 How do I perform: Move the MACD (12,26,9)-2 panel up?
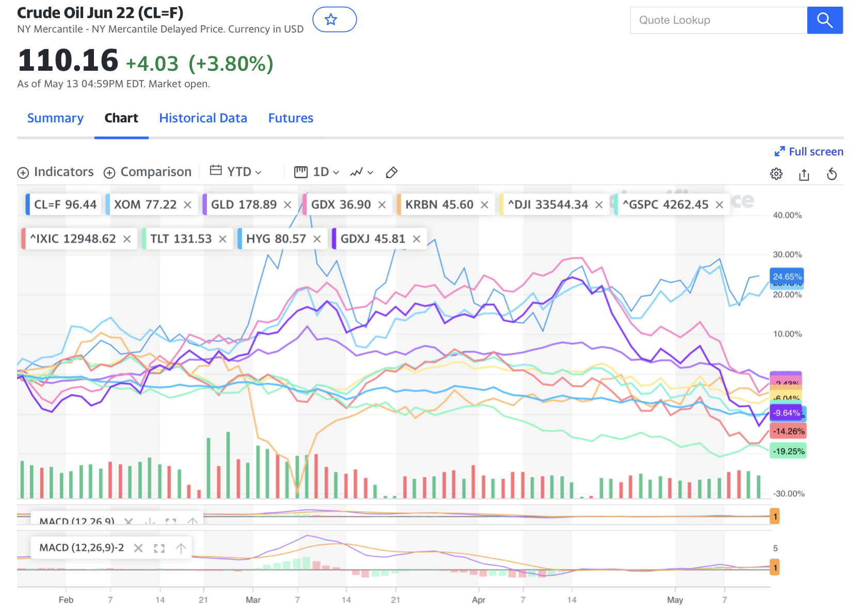click(181, 548)
